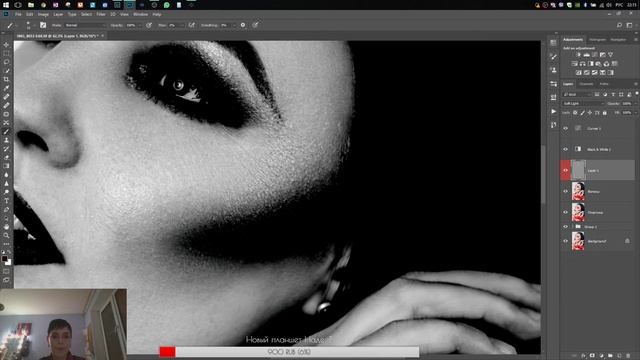Open the Windows Start menu
Screen dimensions: 640x360
[x=6, y=5]
